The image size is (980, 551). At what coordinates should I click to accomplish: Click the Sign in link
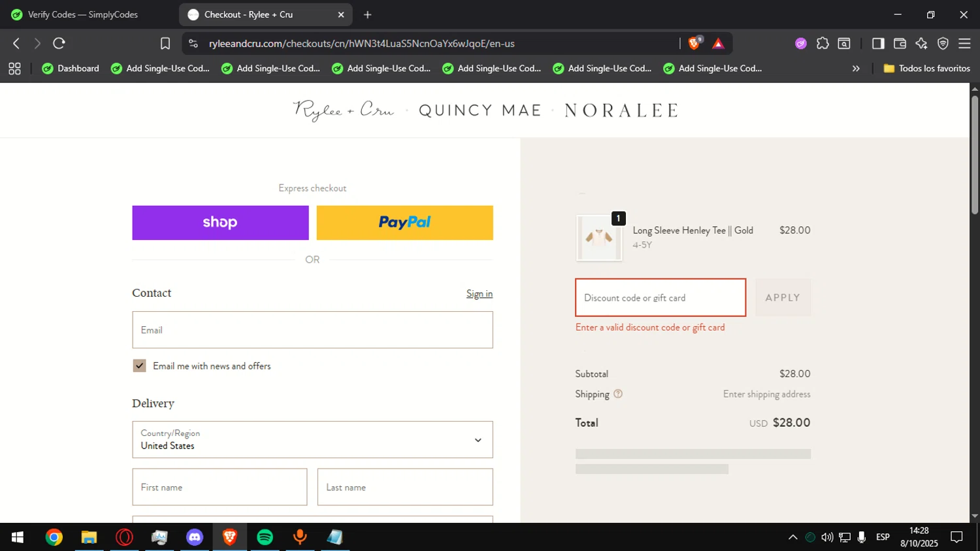point(480,293)
